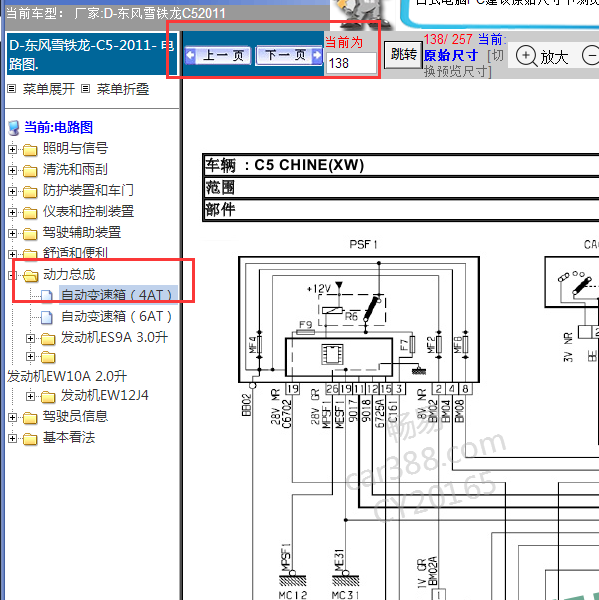Click the folder icon of 驾驶辅助装置

coord(30,234)
